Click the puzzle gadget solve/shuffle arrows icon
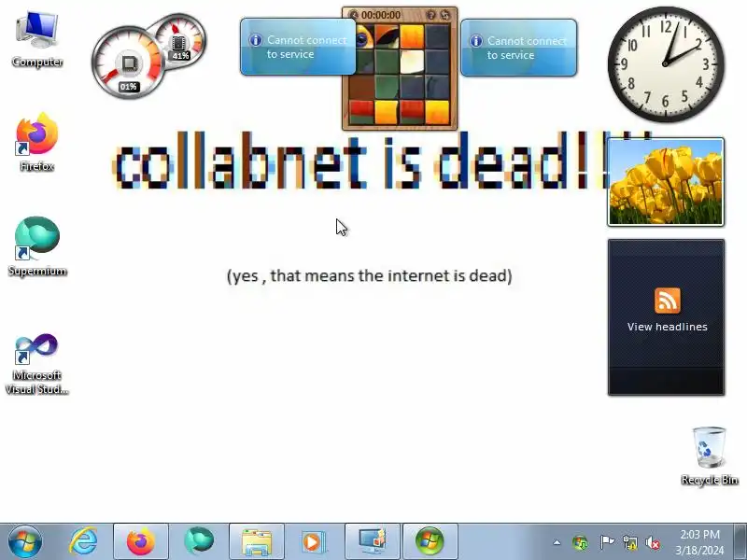Viewport: 747px width, 560px height. pos(445,15)
